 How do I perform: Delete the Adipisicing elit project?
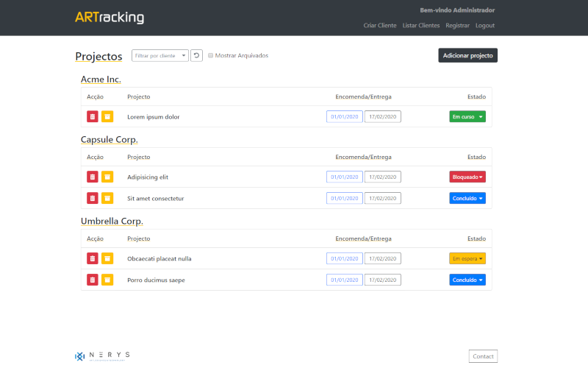pyautogui.click(x=93, y=177)
